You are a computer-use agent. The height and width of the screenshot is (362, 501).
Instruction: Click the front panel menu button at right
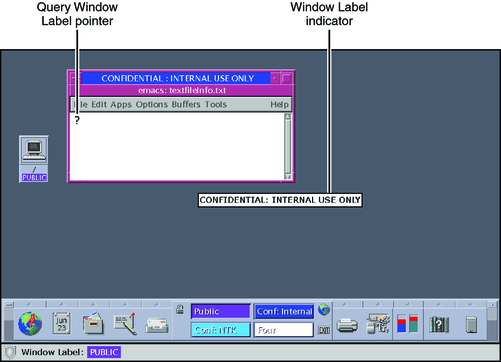tap(492, 304)
